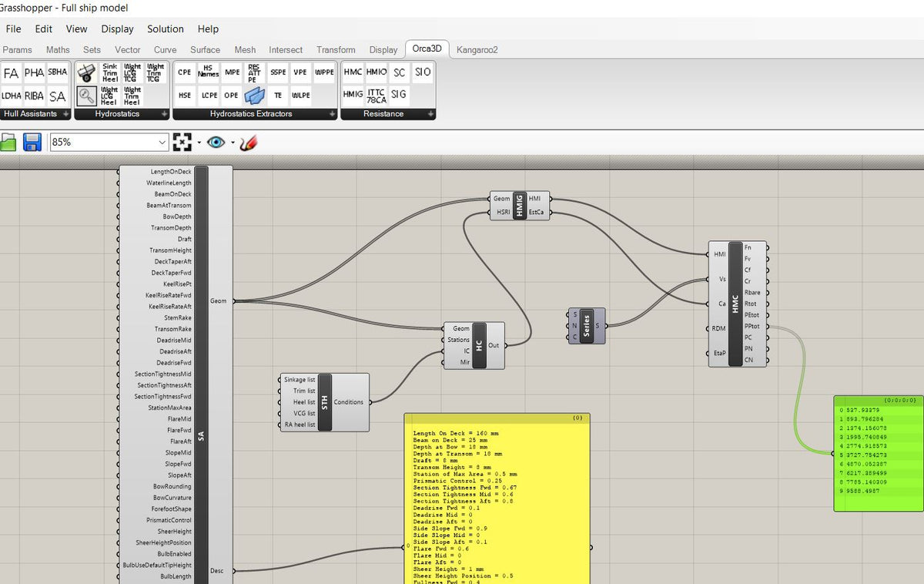Open the dropdown arrow beside the eye icon
This screenshot has height=584, width=924.
232,143
